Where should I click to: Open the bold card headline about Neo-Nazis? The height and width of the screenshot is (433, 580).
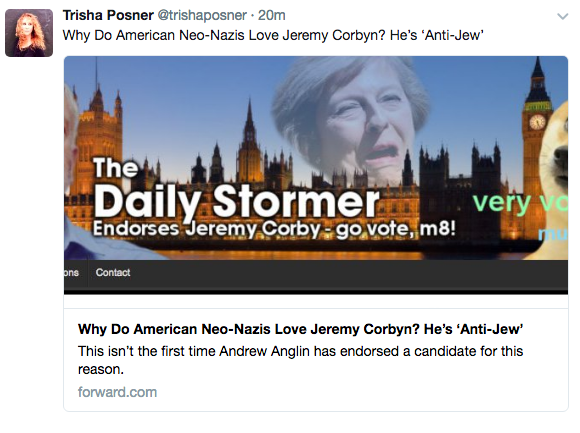[x=300, y=329]
